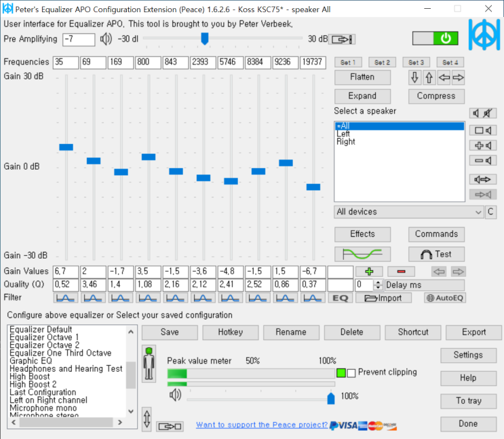Click the Hotkey button
Viewport: 504px width, 439px height.
pos(230,332)
